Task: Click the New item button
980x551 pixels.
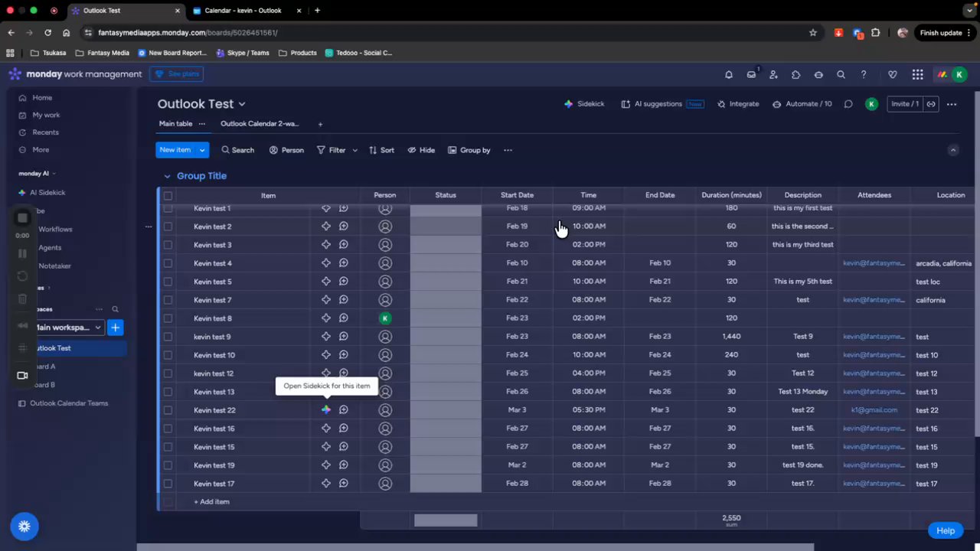Action: pyautogui.click(x=175, y=150)
